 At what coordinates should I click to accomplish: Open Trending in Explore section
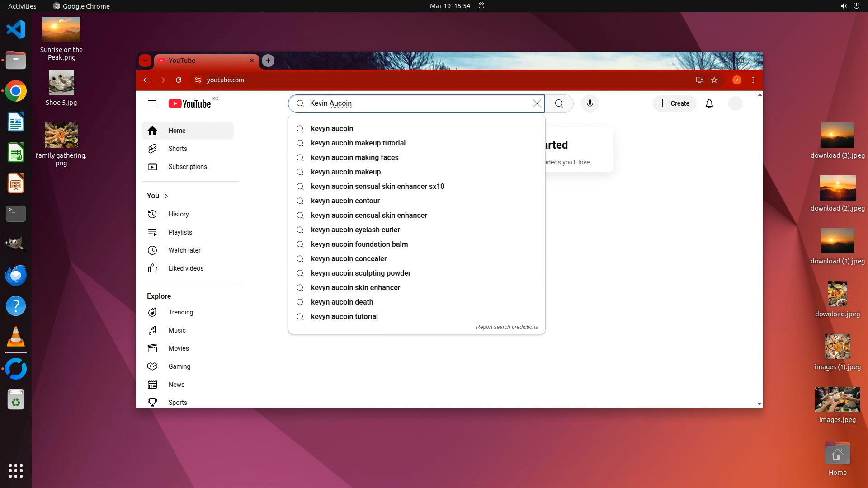tap(180, 312)
